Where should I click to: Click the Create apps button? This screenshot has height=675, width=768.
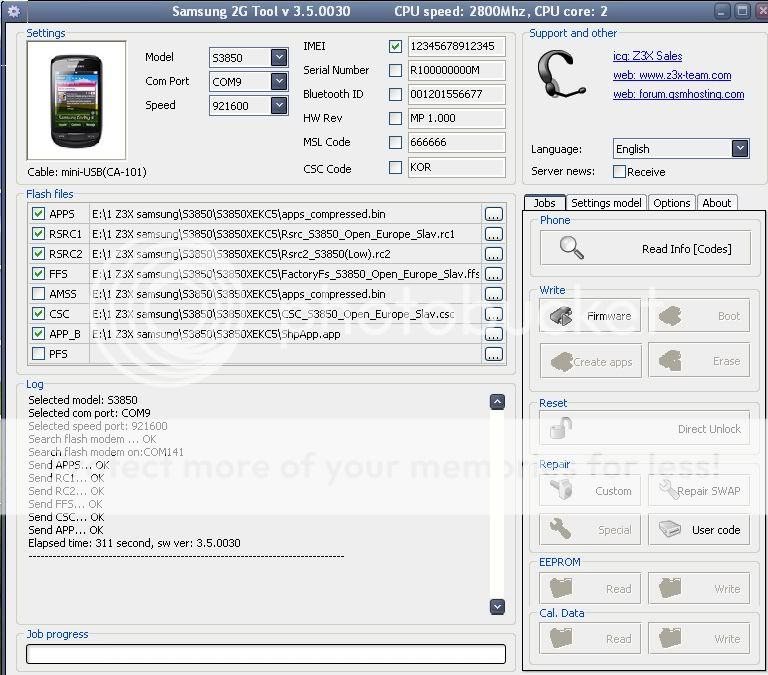pyautogui.click(x=591, y=361)
